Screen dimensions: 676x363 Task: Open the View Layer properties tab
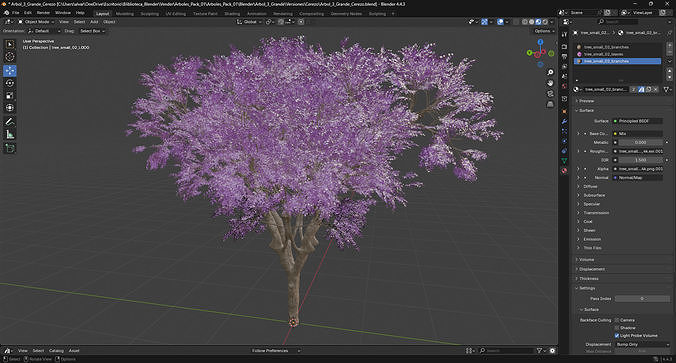[564, 67]
